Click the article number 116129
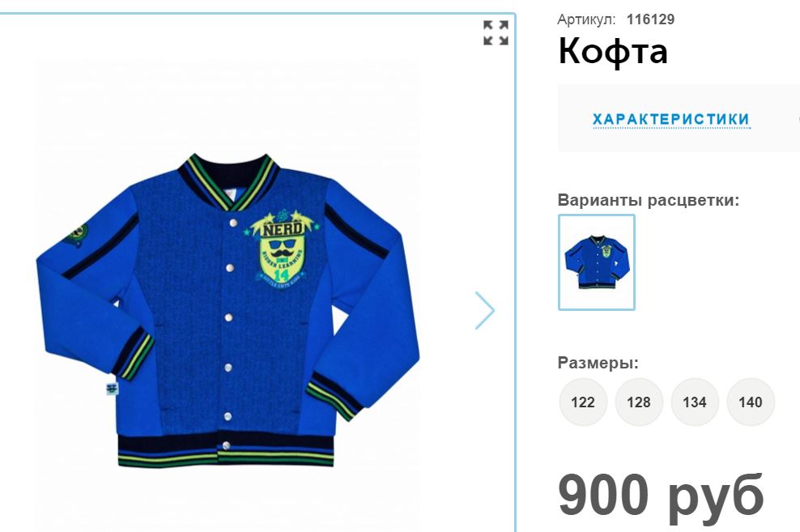The width and height of the screenshot is (800, 532). (x=650, y=19)
